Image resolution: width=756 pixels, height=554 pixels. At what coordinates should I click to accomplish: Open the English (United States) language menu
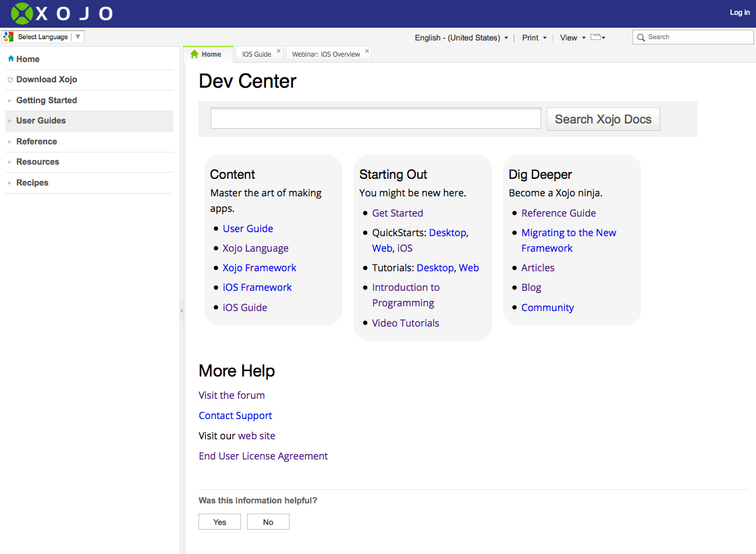click(x=461, y=38)
